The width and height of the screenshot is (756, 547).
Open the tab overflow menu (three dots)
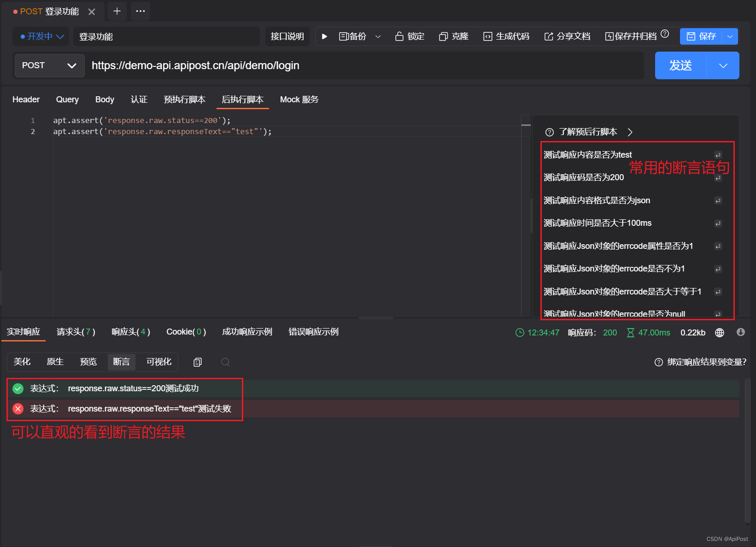coord(141,11)
